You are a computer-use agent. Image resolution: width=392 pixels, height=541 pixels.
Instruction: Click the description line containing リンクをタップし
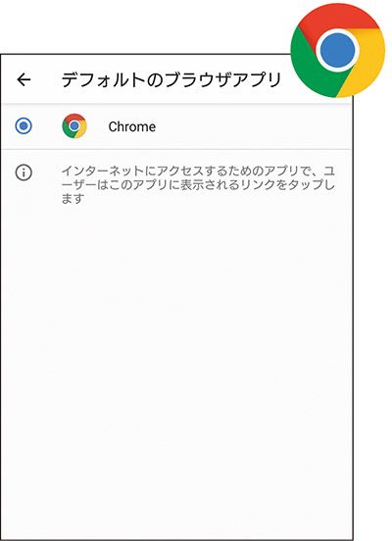coord(198,184)
